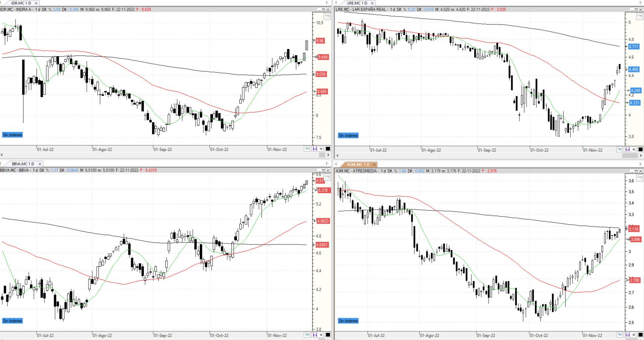Image resolution: width=644 pixels, height=340 pixels.
Task: Switch to the LRE.MC 1 D tab
Action: [x=357, y=3]
